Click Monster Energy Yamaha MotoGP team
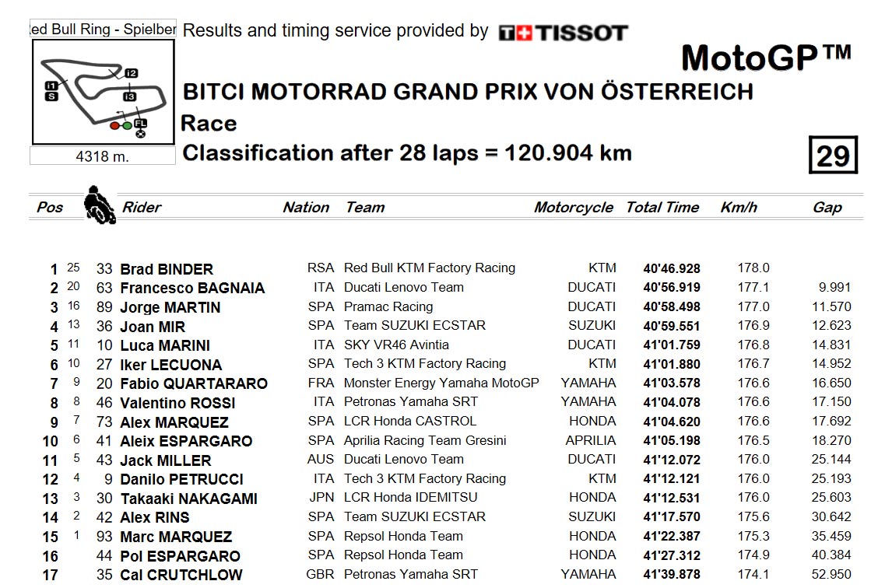 441,383
